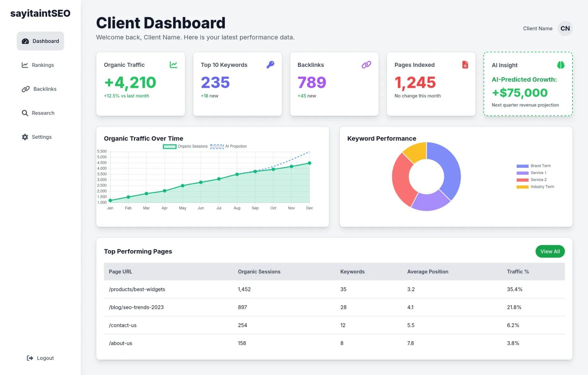
Task: Click the December data point on the traffic chart
Action: [309, 163]
